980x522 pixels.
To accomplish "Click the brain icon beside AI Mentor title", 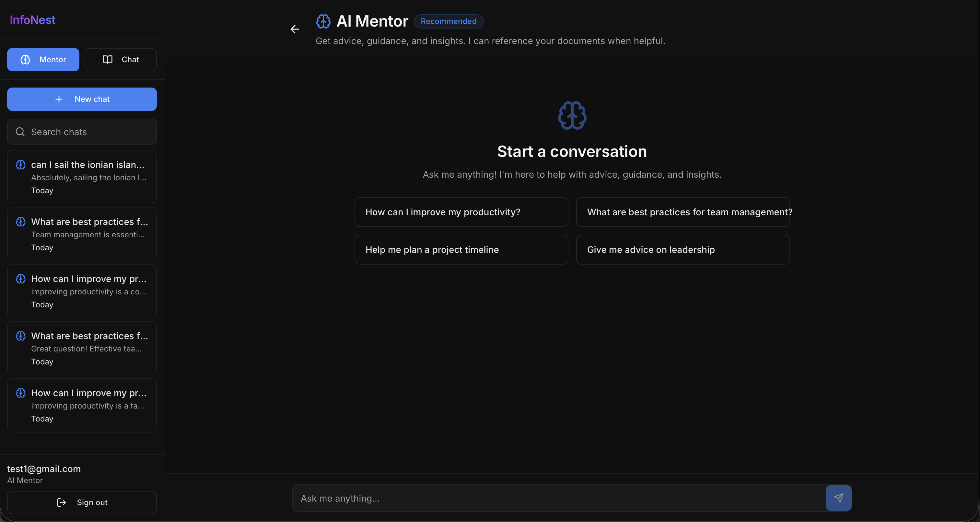I will pos(323,21).
